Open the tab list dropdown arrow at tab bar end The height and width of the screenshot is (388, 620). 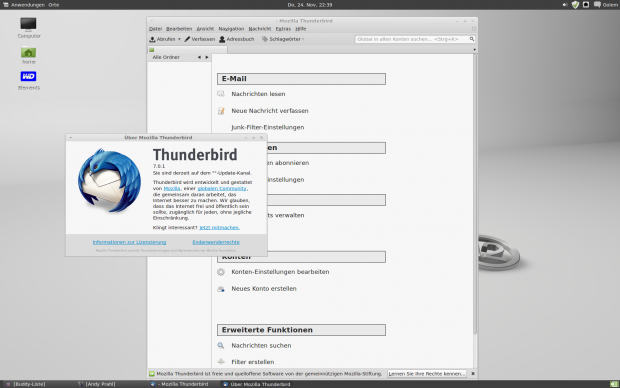(474, 50)
